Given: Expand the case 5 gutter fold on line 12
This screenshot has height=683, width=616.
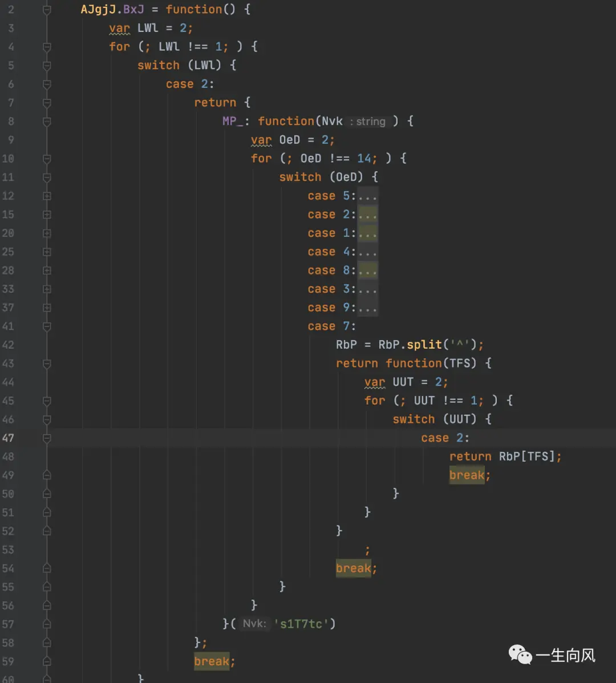Looking at the screenshot, I should [x=47, y=196].
